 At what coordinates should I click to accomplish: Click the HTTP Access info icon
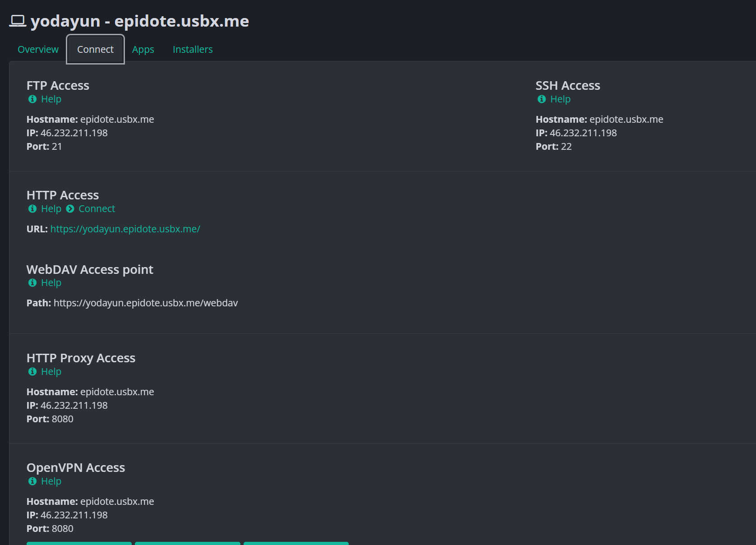point(32,208)
